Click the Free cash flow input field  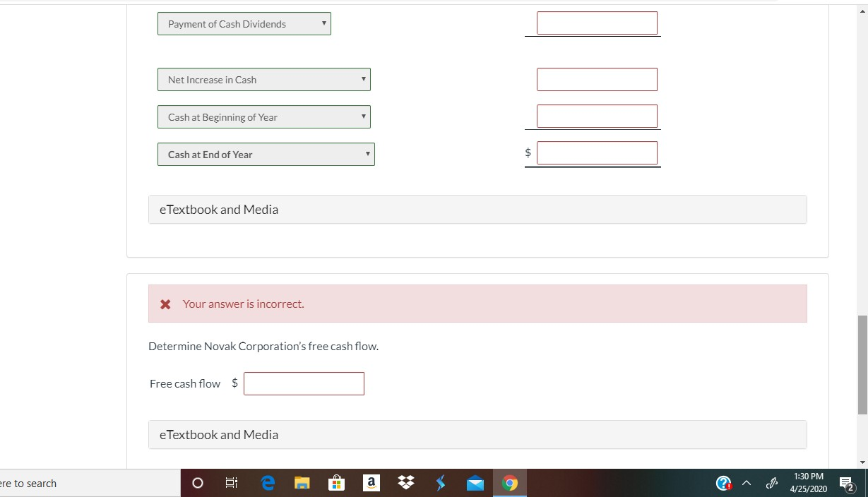click(x=304, y=383)
